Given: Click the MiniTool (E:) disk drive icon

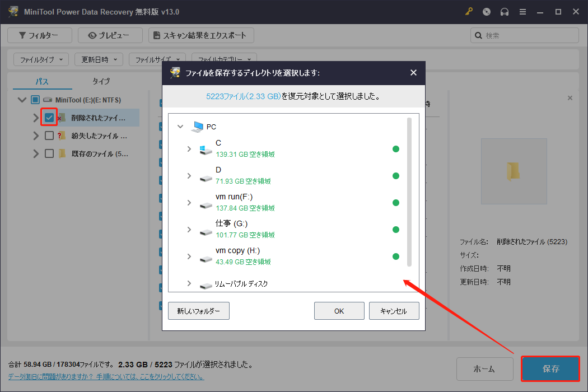Looking at the screenshot, I should tap(48, 100).
